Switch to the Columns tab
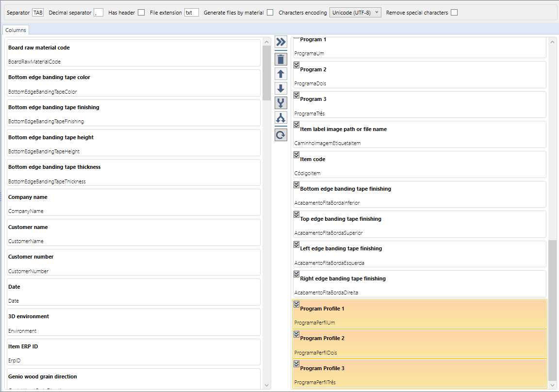This screenshot has width=559, height=392. click(16, 30)
